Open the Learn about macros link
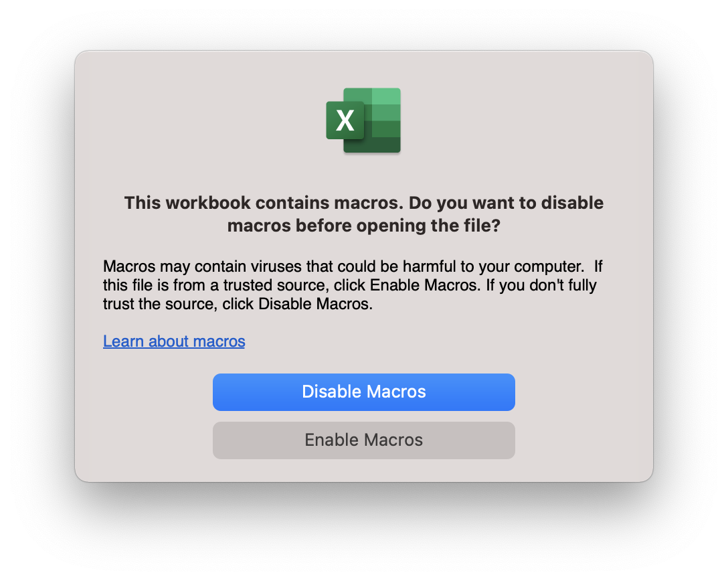This screenshot has width=728, height=581. point(174,341)
